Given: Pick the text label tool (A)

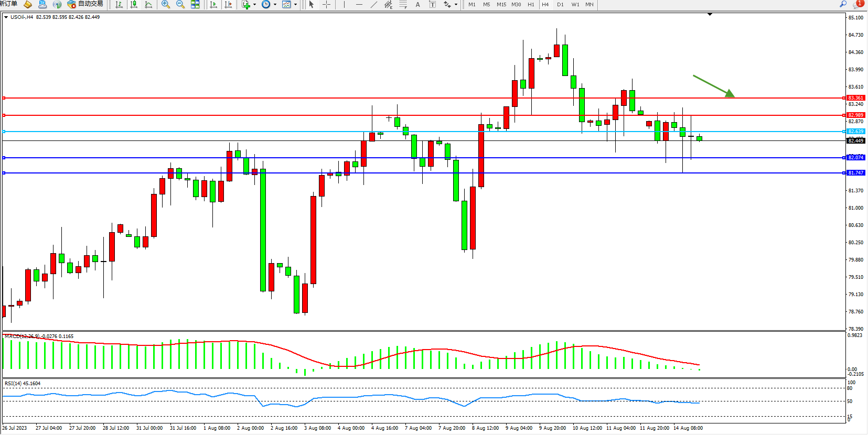Looking at the screenshot, I should click(x=417, y=5).
